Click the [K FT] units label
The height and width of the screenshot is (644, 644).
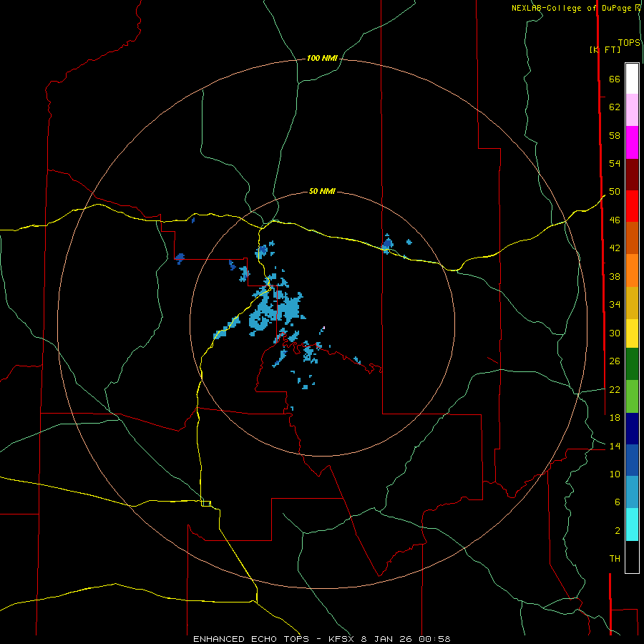click(605, 49)
